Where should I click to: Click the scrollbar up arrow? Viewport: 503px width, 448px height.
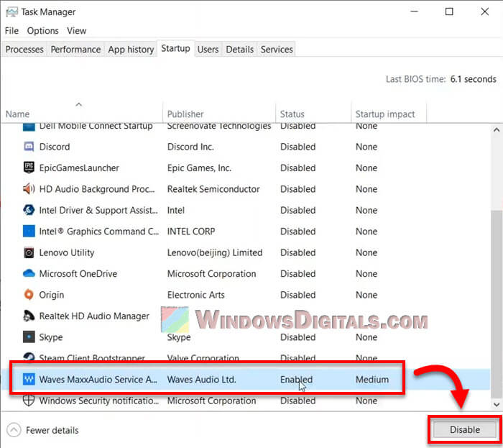click(497, 130)
